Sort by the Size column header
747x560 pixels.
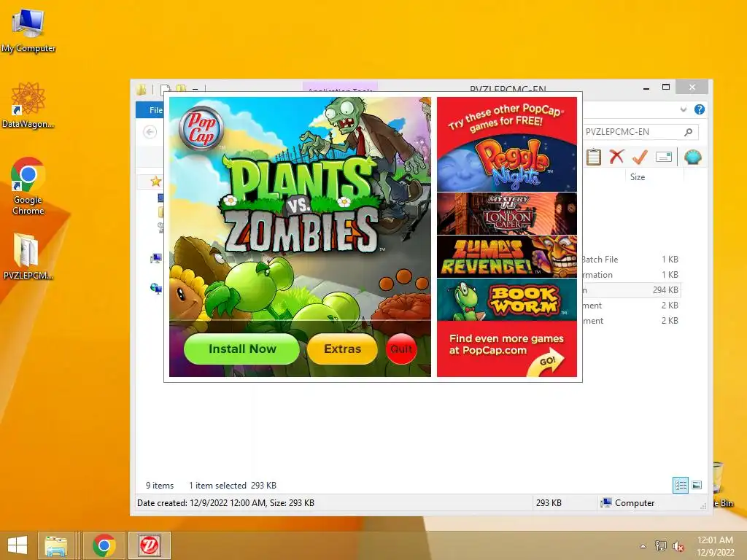pyautogui.click(x=637, y=177)
